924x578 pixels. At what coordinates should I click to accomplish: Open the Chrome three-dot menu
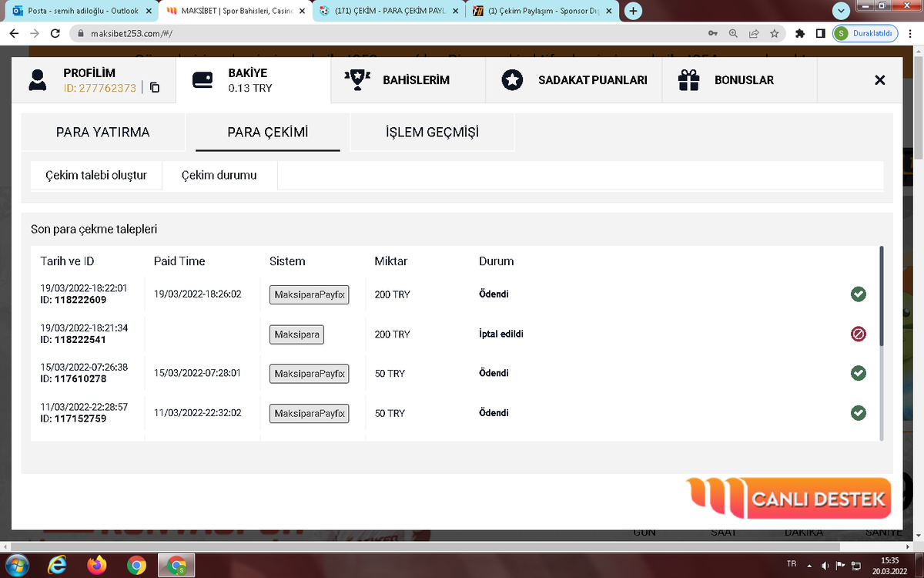(911, 34)
